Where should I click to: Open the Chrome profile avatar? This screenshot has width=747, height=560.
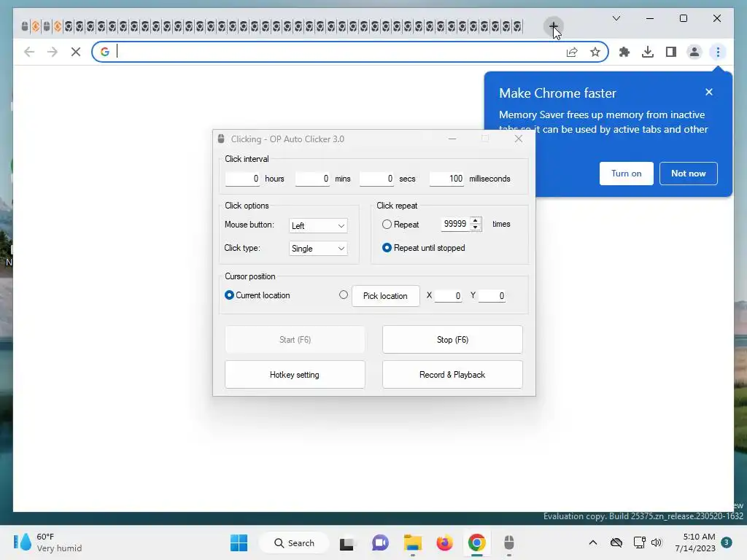point(694,52)
